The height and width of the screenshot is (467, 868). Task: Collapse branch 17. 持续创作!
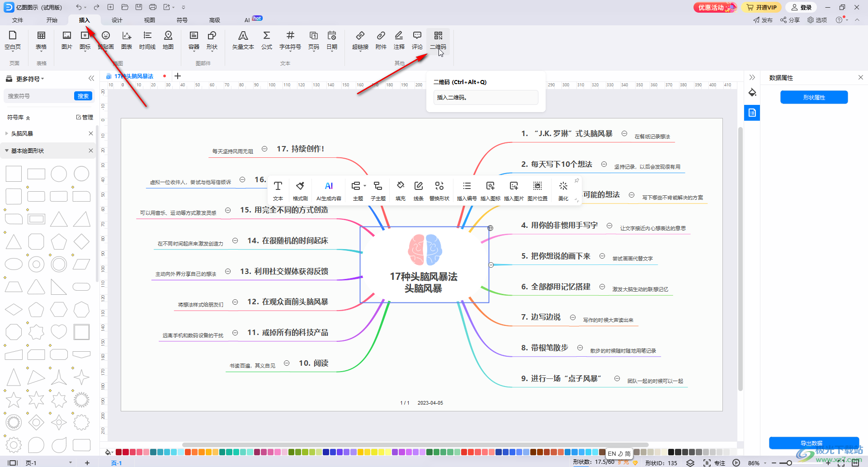[264, 149]
